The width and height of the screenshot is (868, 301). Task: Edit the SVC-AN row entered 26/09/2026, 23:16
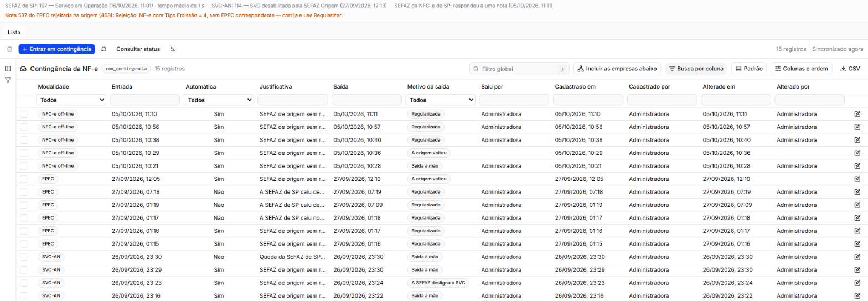tap(857, 296)
